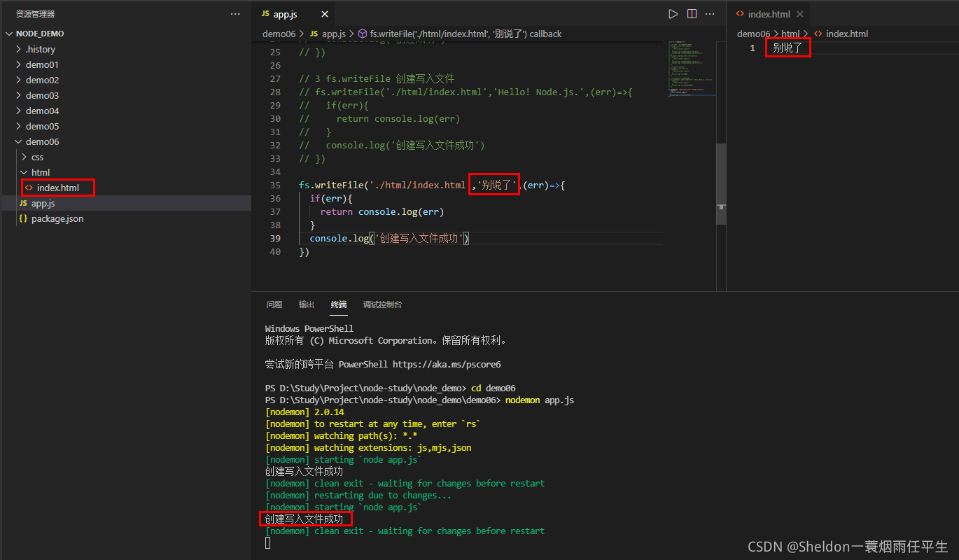This screenshot has height=560, width=959.
Task: Select the index.html editor tab
Action: click(x=768, y=14)
